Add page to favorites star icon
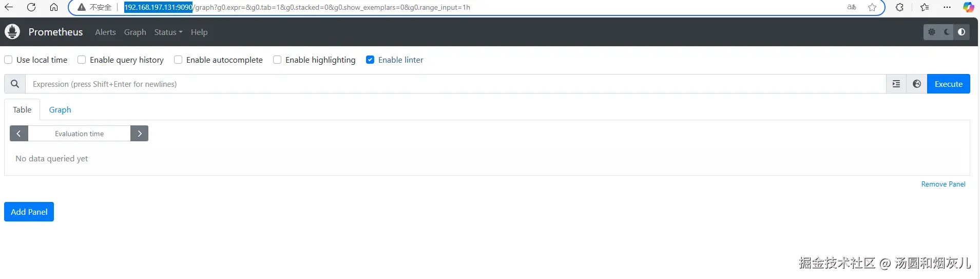Viewport: 980px width, 279px height. tap(872, 7)
